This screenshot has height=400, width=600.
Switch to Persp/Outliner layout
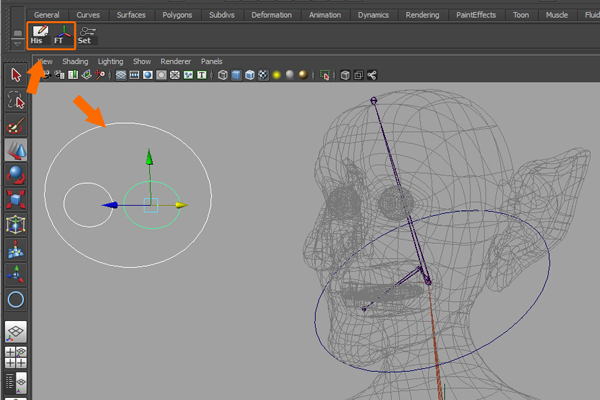coord(16,383)
